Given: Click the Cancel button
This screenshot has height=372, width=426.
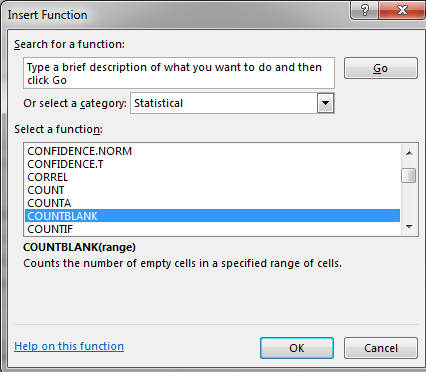Looking at the screenshot, I should pyautogui.click(x=381, y=348).
